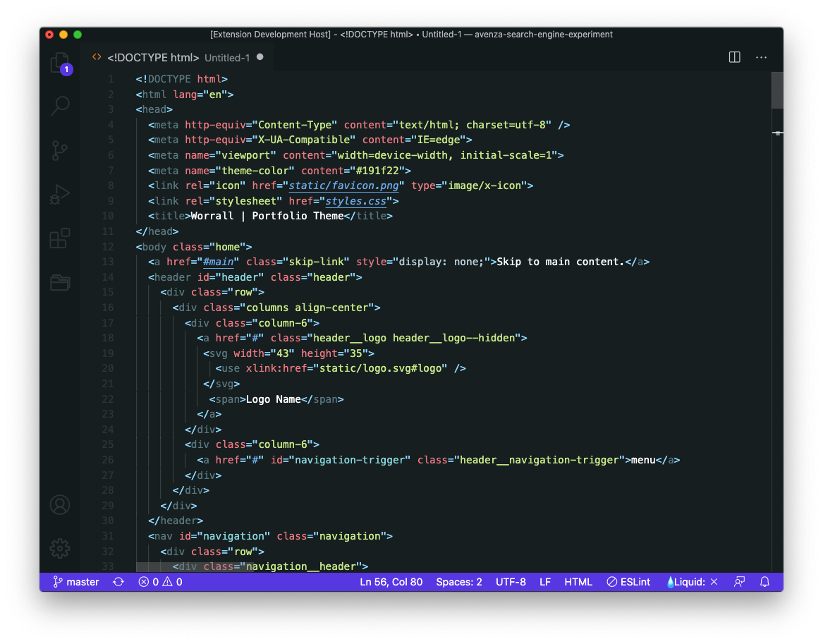Click the master branch in status bar
Screen dimensions: 823x644
[x=76, y=582]
